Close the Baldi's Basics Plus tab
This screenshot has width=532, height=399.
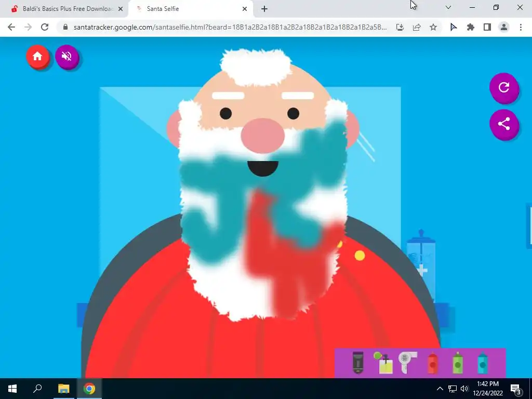(121, 9)
